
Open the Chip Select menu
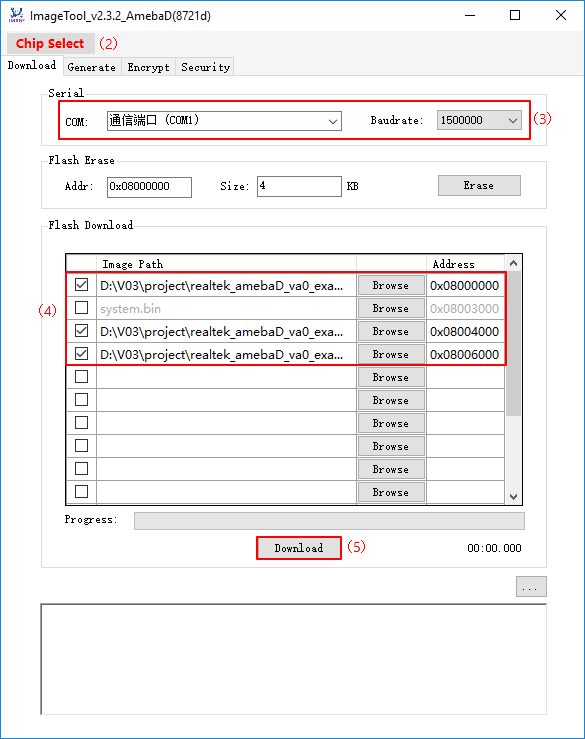[x=50, y=43]
